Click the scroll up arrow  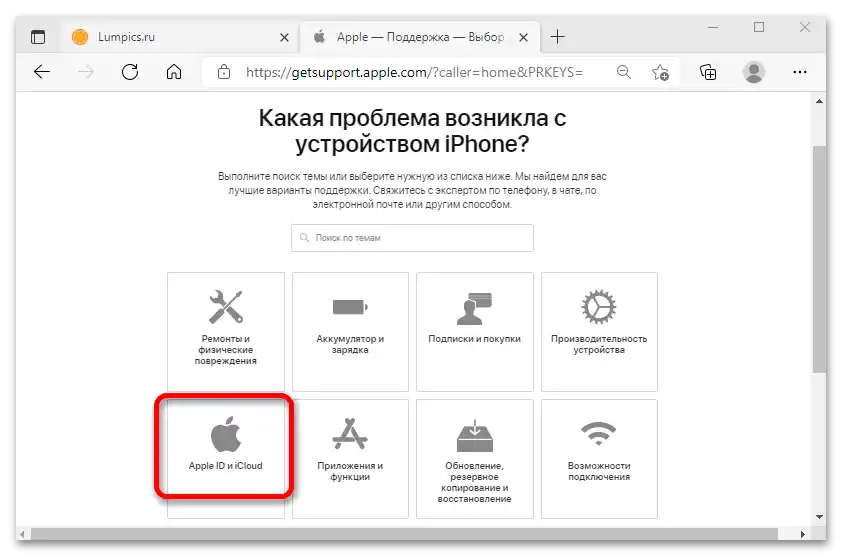coord(819,101)
